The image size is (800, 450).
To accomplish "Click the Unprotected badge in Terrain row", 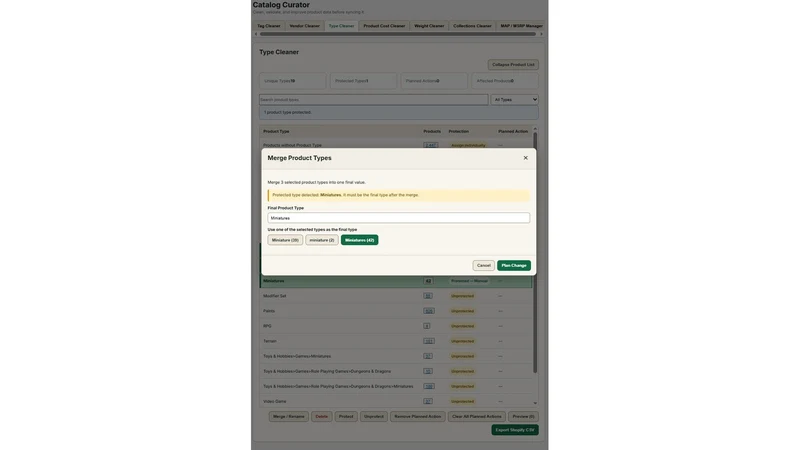I will coord(462,341).
